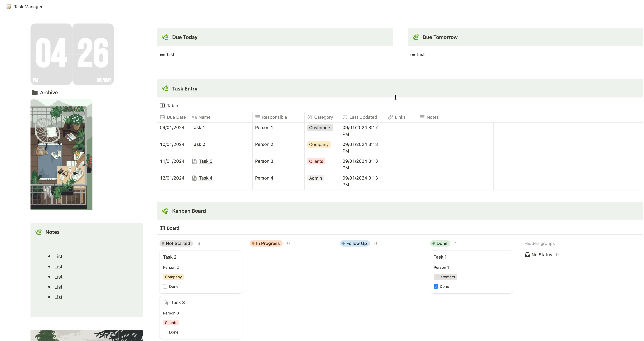This screenshot has width=644, height=341.
Task: Open the Follow Up group menu
Action: pos(355,243)
